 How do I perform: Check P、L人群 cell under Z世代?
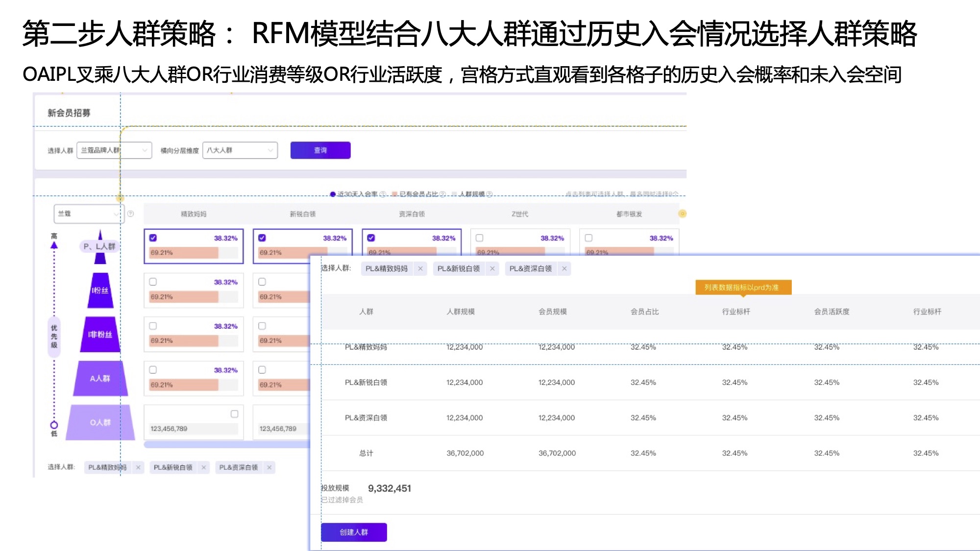(480, 238)
